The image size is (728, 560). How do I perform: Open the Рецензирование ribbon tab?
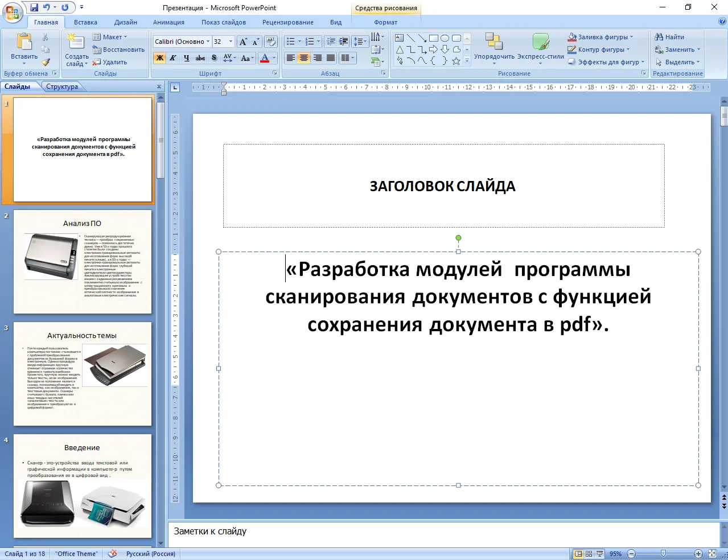[288, 22]
